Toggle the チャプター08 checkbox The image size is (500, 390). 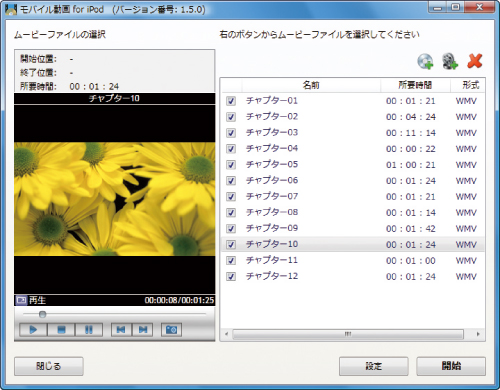[x=231, y=213]
